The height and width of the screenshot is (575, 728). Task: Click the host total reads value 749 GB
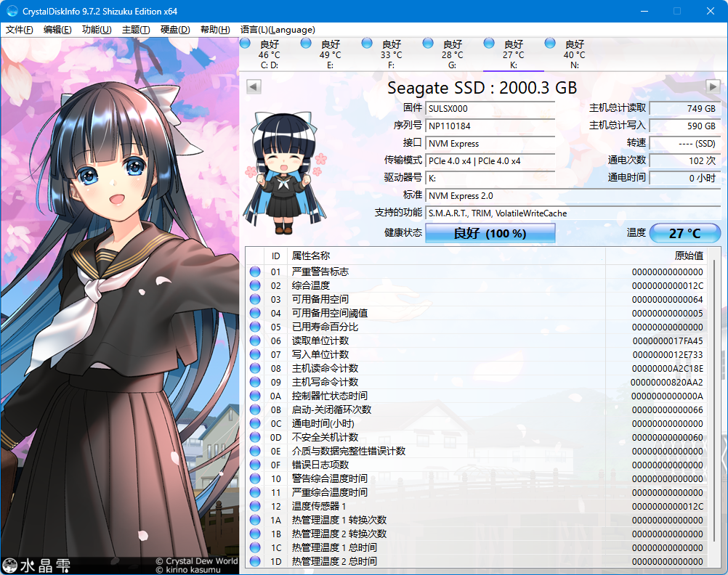point(684,109)
